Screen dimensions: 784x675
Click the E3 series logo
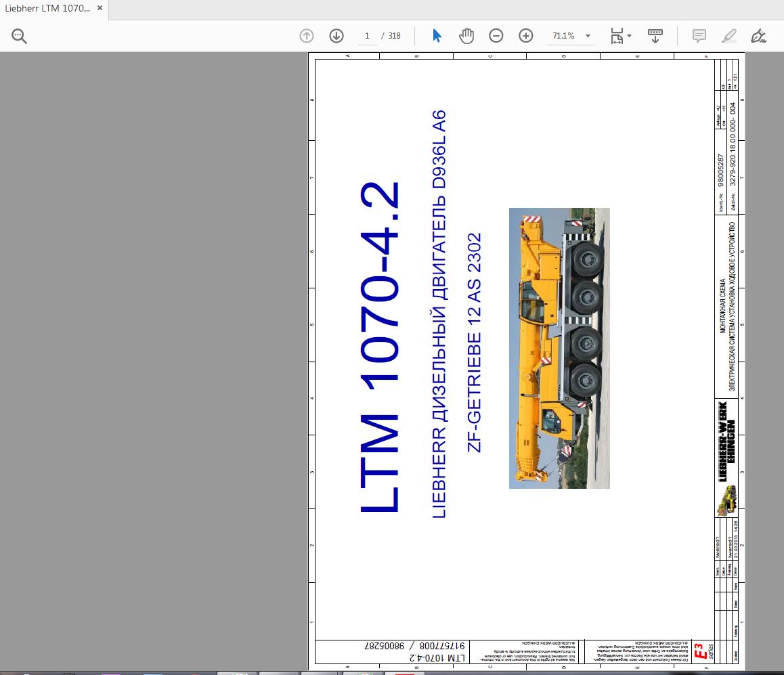(x=704, y=651)
